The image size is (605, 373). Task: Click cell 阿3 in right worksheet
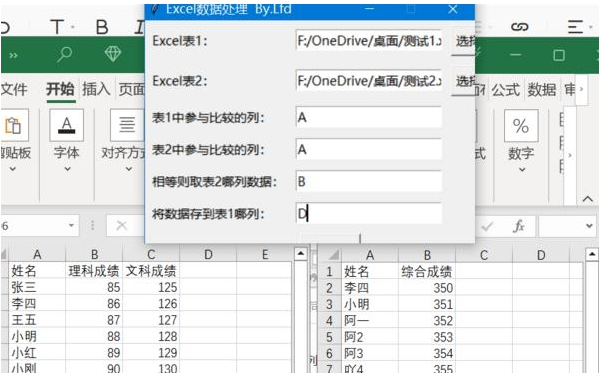[x=370, y=353]
